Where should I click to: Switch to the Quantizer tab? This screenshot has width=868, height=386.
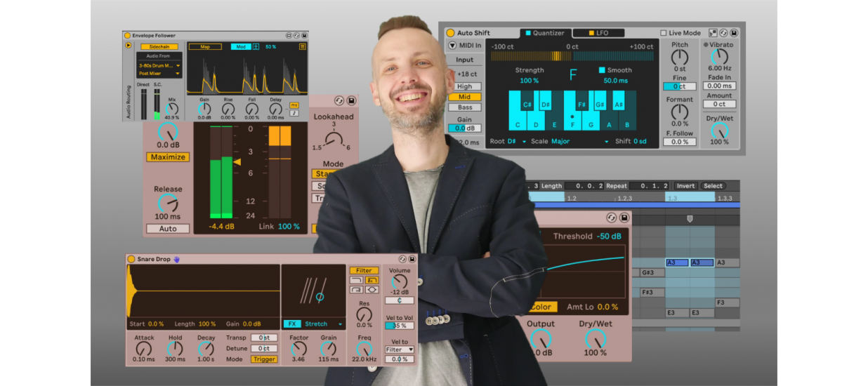point(545,33)
